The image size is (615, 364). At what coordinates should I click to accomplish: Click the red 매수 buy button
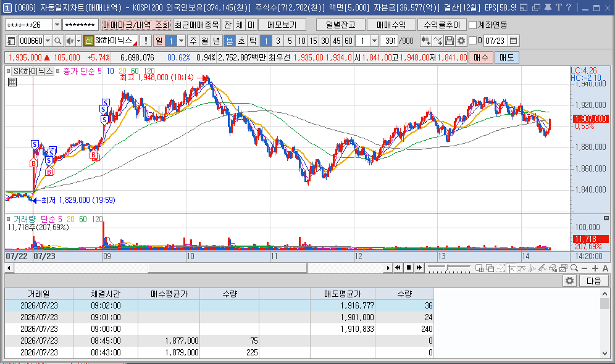481,57
